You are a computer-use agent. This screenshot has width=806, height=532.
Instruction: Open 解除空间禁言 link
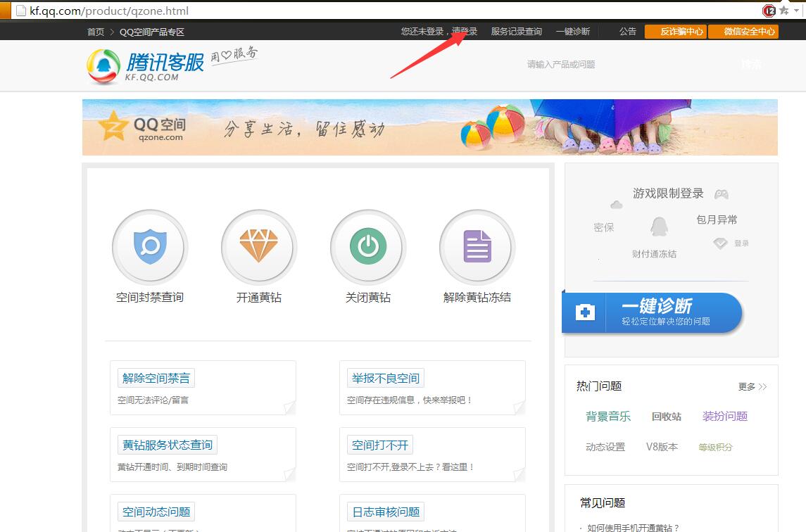pyautogui.click(x=156, y=379)
